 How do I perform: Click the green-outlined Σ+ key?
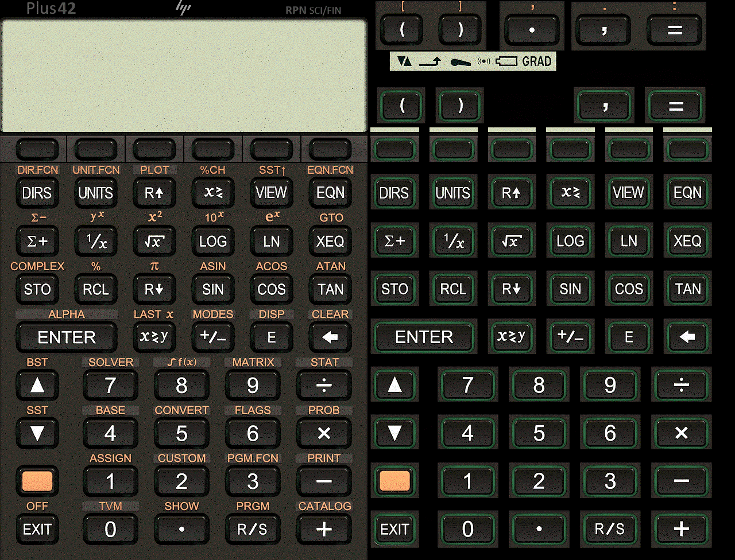click(394, 241)
